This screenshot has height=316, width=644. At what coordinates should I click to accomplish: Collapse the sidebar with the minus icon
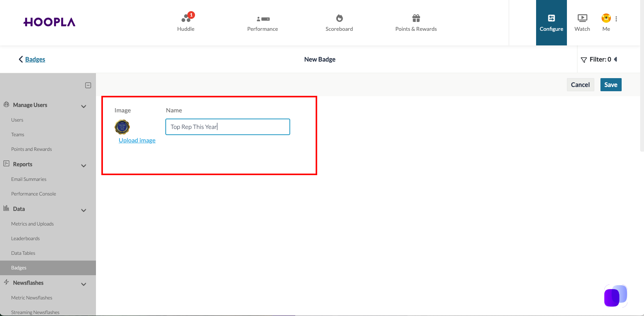coord(88,85)
